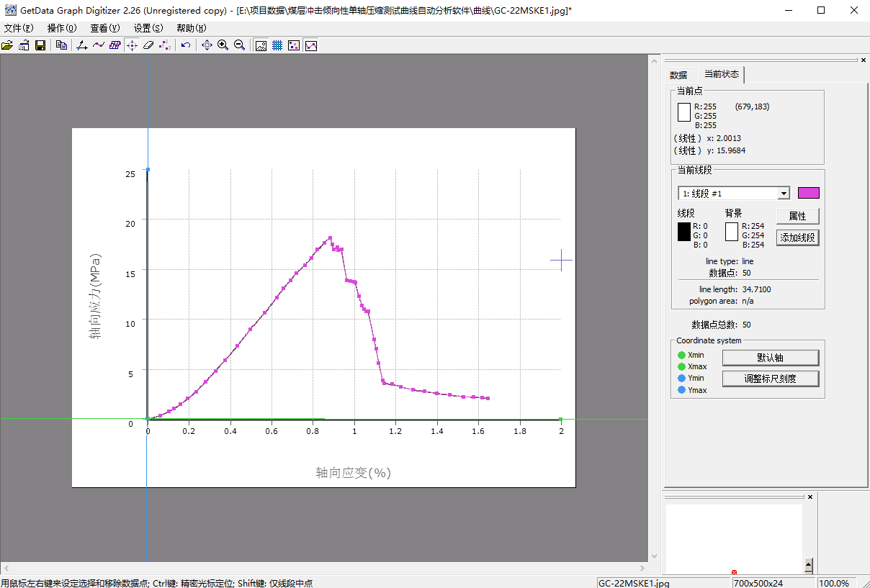Click the open workspace icon

pyautogui.click(x=24, y=45)
